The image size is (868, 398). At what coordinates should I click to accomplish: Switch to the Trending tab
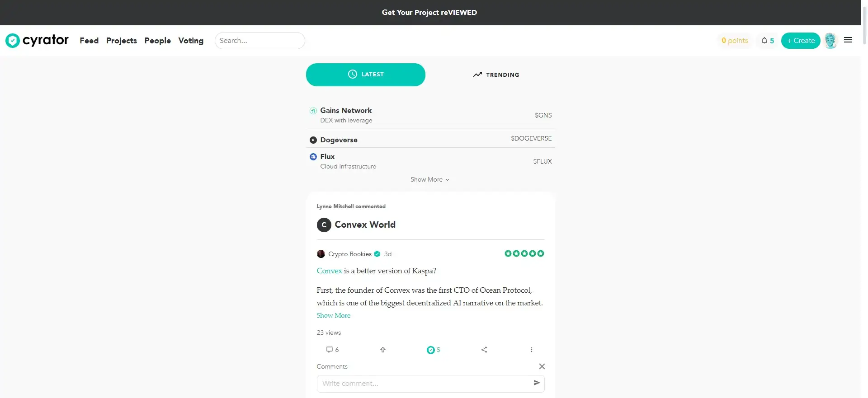[496, 75]
